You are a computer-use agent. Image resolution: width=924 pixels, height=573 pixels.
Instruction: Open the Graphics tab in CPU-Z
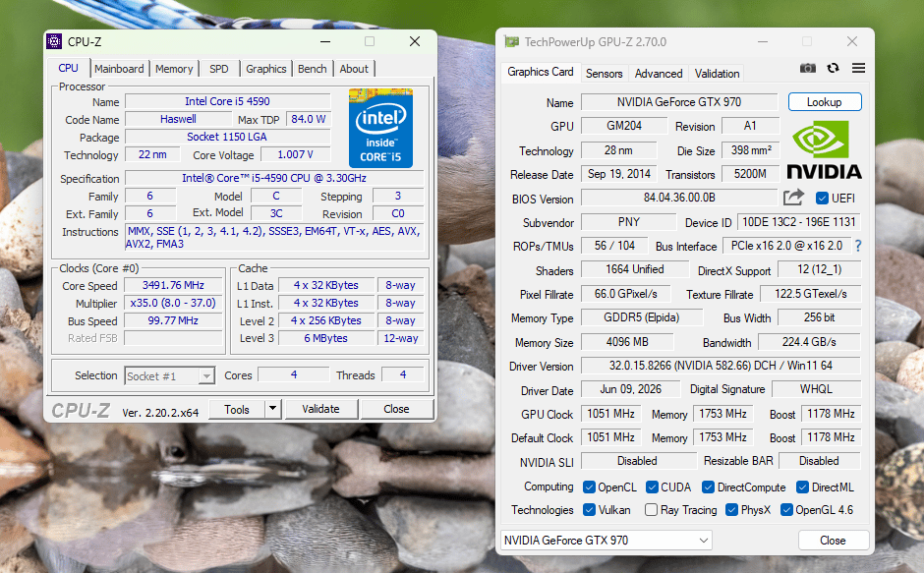point(265,69)
